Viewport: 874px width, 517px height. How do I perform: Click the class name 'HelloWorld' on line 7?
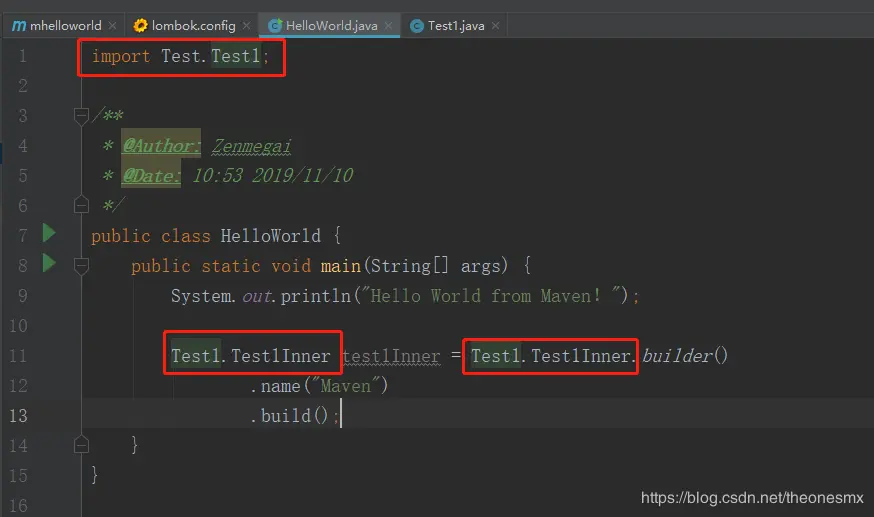pos(271,236)
